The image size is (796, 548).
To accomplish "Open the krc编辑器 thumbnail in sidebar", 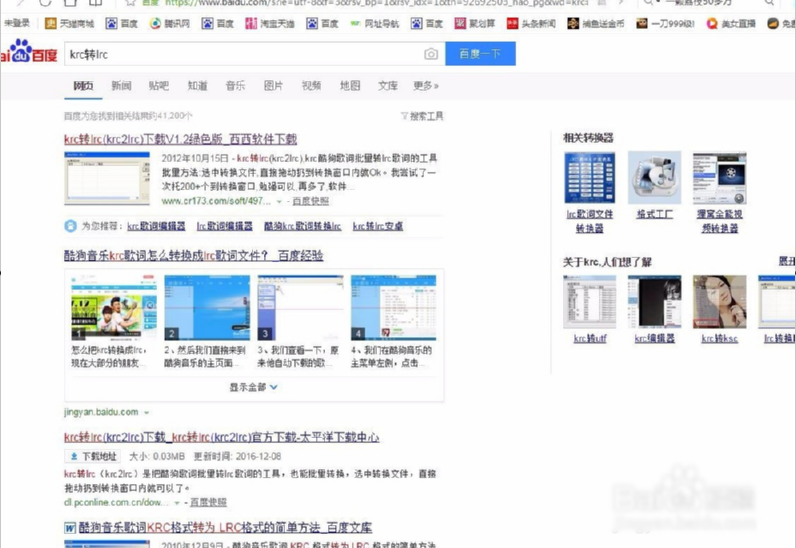I will (655, 302).
